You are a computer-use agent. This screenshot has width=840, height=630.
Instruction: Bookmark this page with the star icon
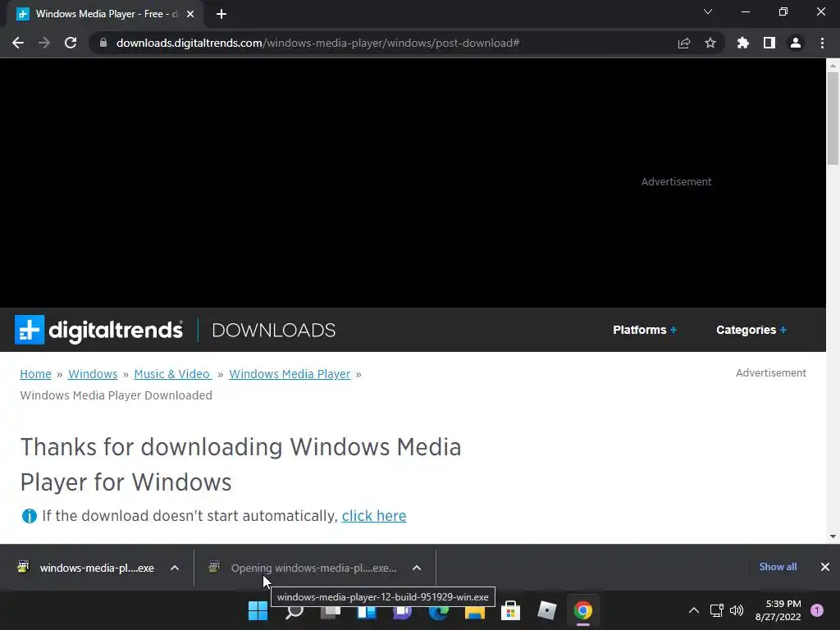pyautogui.click(x=710, y=43)
